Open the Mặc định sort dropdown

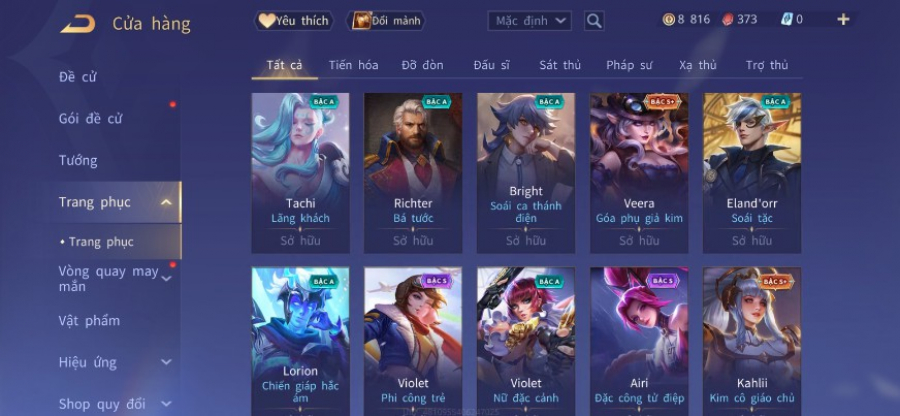click(529, 21)
